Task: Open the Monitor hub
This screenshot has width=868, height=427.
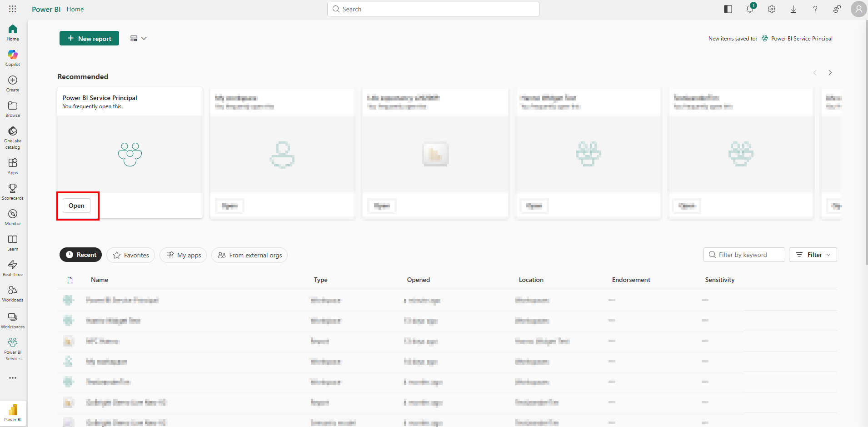Action: coord(13,217)
